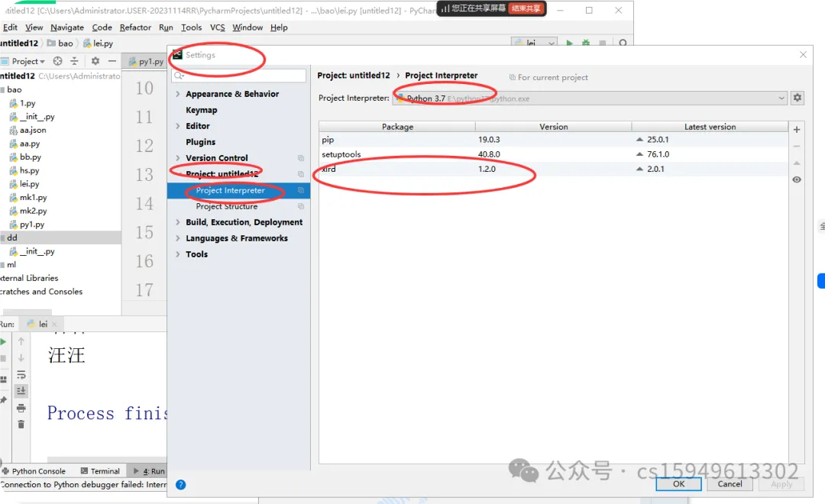Click the locate target icon in Project panel
Viewport: 825px width, 504px height.
coord(57,61)
